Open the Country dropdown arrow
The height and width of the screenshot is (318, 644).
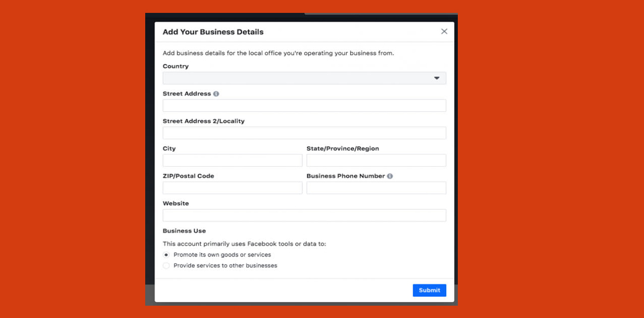point(437,78)
